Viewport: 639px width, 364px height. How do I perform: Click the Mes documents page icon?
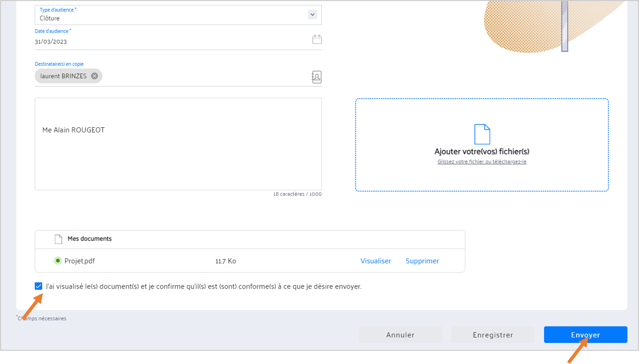tap(58, 239)
